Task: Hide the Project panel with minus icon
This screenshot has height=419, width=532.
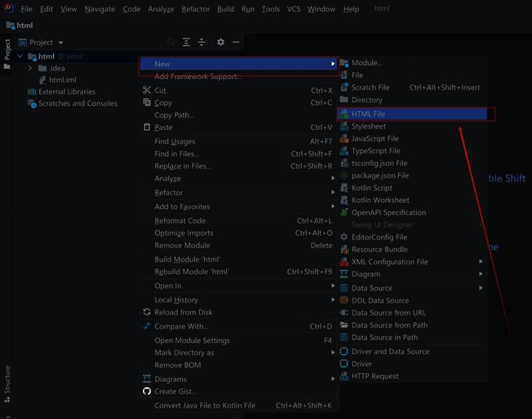Action: click(235, 42)
